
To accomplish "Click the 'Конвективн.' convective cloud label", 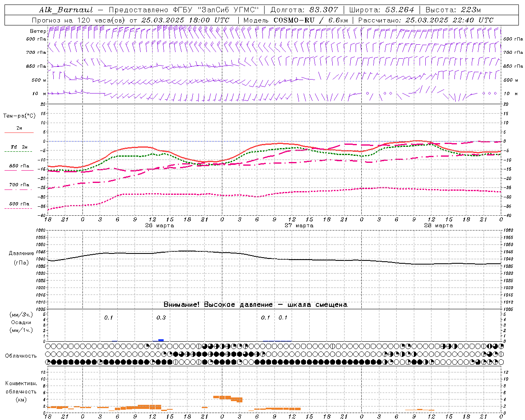I will coord(21,383).
